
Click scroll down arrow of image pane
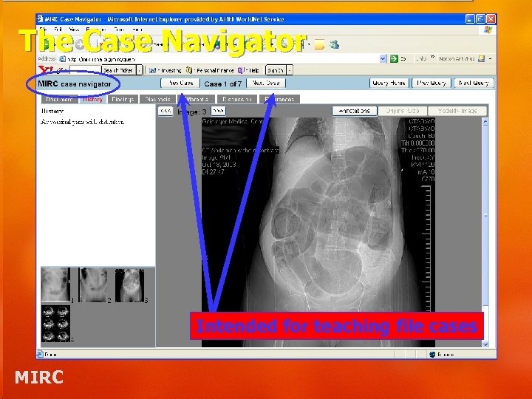pyautogui.click(x=485, y=344)
